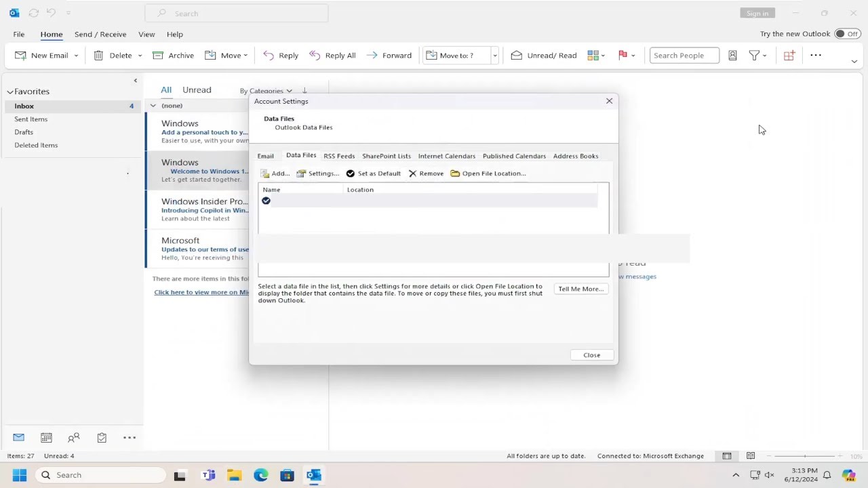Image resolution: width=868 pixels, height=488 pixels.
Task: Reply to the selected email
Action: tap(281, 56)
